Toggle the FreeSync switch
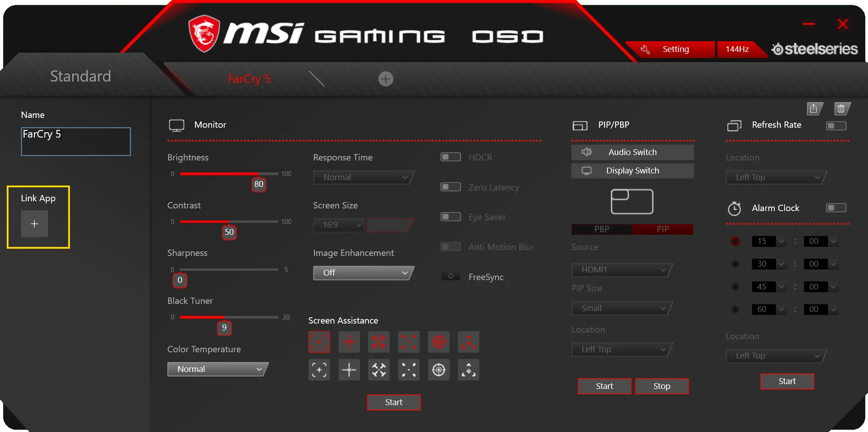This screenshot has height=432, width=868. [x=451, y=276]
